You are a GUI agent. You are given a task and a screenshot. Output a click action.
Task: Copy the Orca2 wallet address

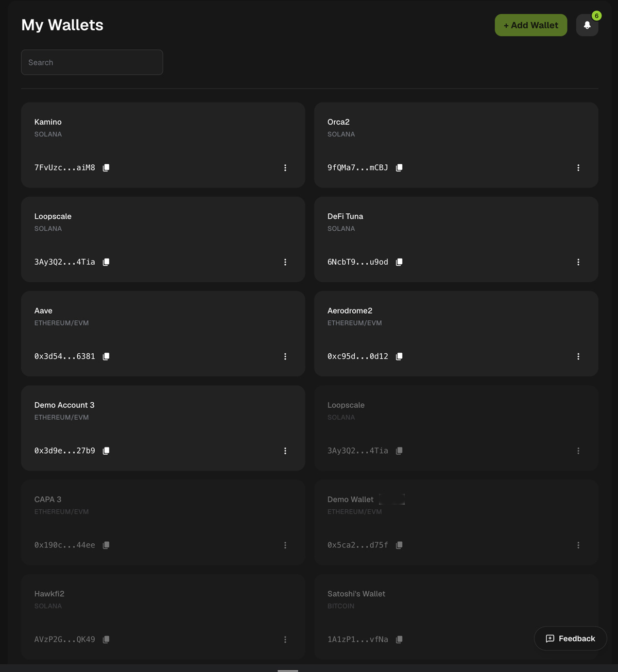pos(399,168)
